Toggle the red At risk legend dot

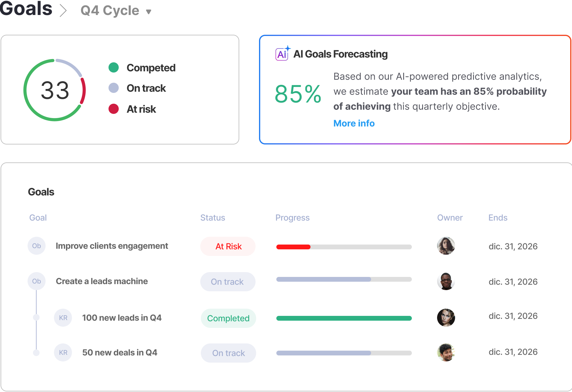(114, 109)
